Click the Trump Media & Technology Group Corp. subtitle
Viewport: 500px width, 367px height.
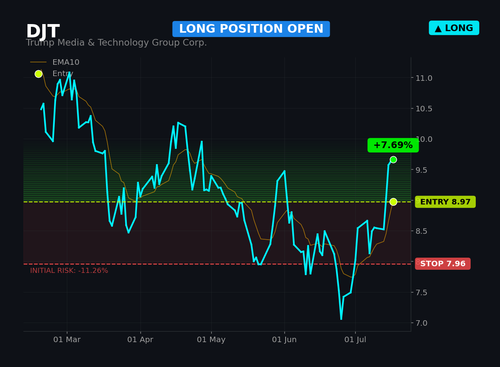click(x=116, y=43)
